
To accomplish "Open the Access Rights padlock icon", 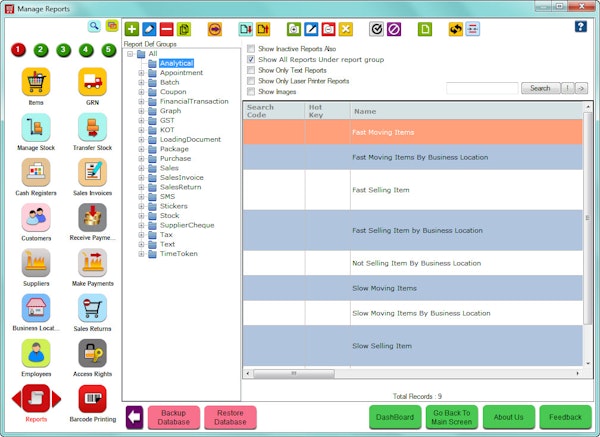I will pyautogui.click(x=92, y=353).
